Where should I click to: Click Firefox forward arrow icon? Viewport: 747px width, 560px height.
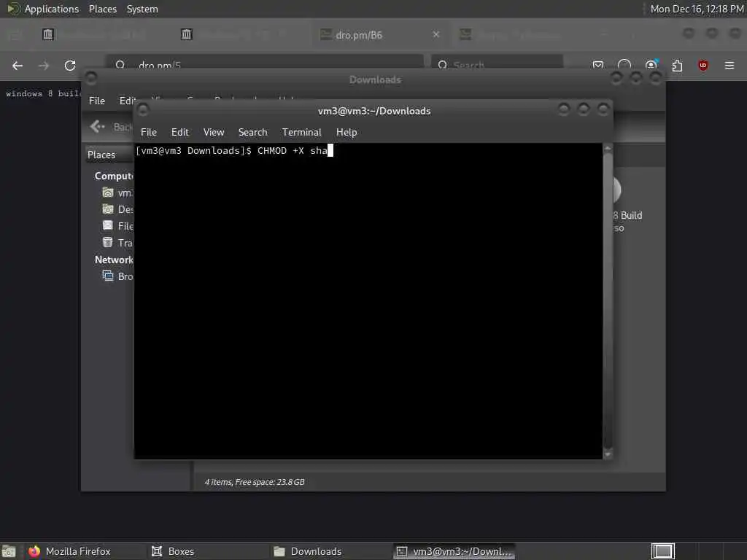pyautogui.click(x=44, y=66)
